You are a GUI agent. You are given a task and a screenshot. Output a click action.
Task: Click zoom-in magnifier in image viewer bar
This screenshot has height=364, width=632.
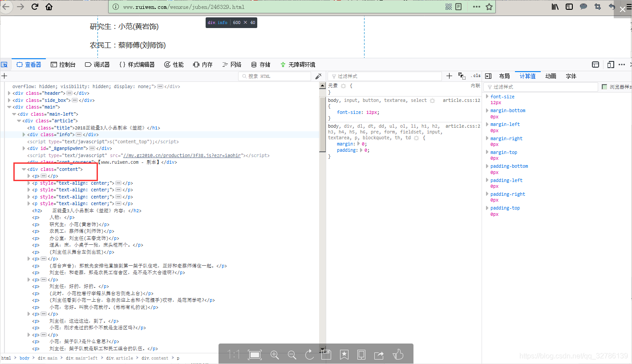[275, 355]
